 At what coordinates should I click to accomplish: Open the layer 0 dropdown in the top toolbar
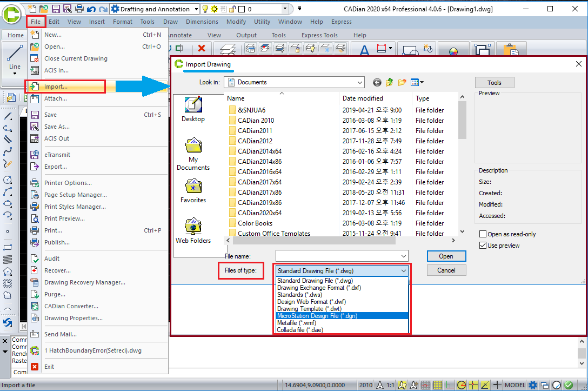point(285,9)
